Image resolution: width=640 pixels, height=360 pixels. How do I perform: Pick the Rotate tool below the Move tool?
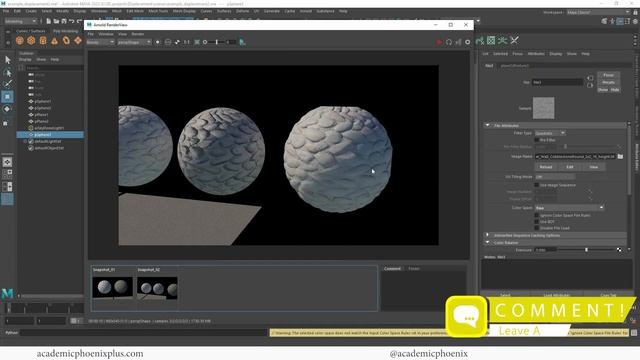pos(7,109)
